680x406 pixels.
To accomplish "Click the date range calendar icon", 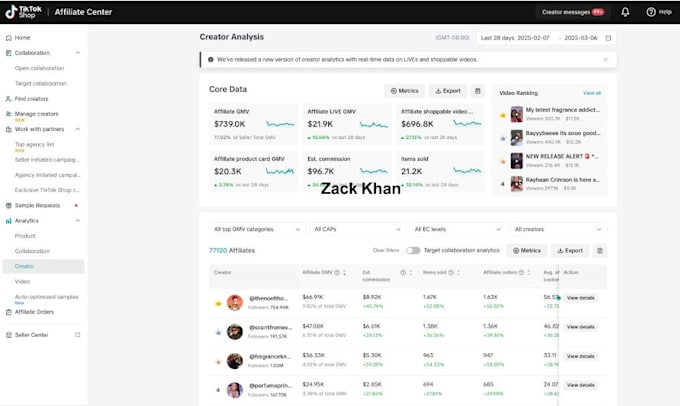I will coord(608,38).
